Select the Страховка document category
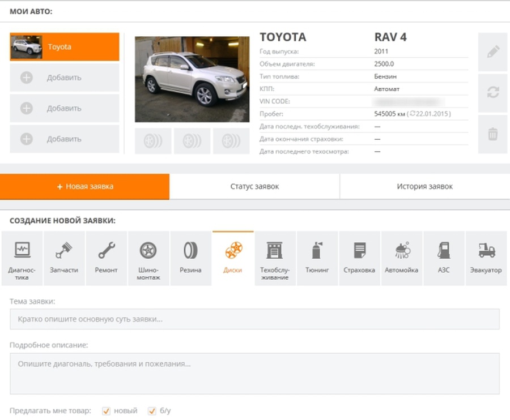 (359, 258)
